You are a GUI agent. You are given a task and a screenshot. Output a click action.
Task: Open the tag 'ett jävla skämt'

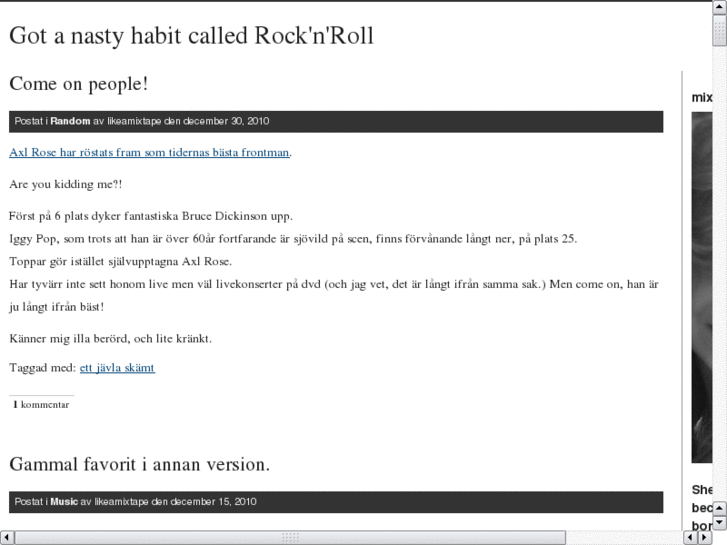(117, 368)
